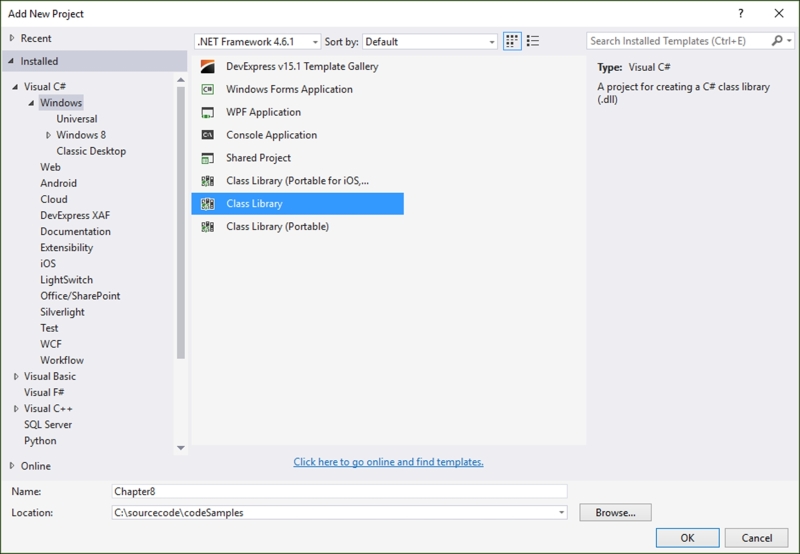Click the DevExpress Template Gallery icon
The image size is (800, 554).
coord(208,67)
